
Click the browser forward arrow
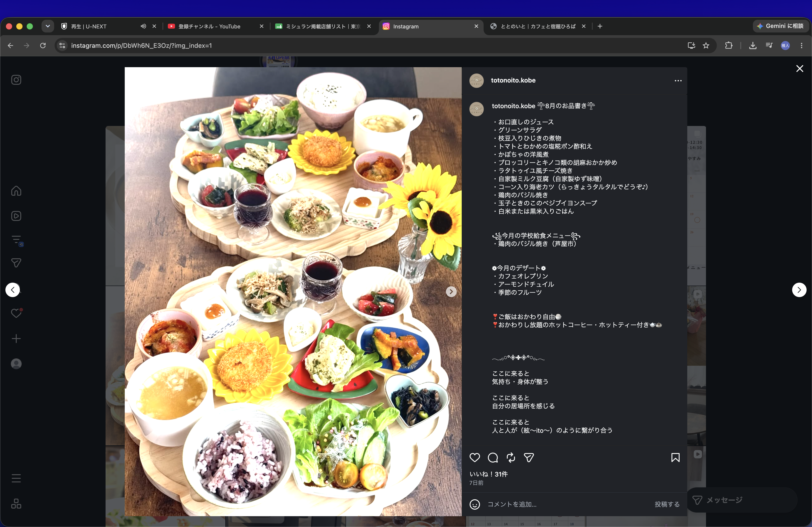[x=27, y=45]
